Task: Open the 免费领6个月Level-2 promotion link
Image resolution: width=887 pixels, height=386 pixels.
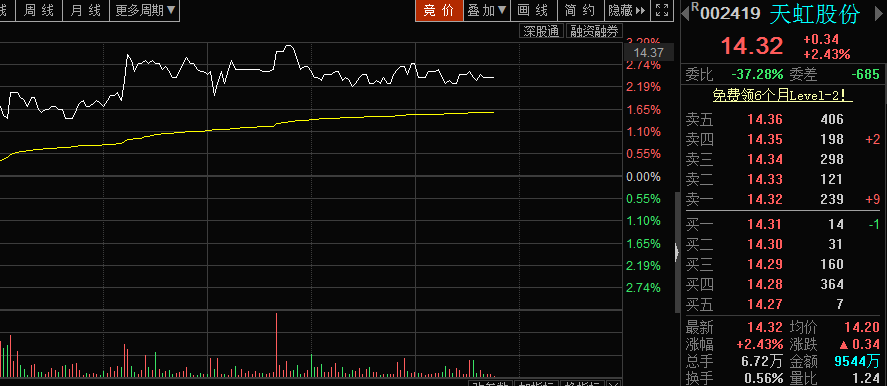Action: click(782, 96)
